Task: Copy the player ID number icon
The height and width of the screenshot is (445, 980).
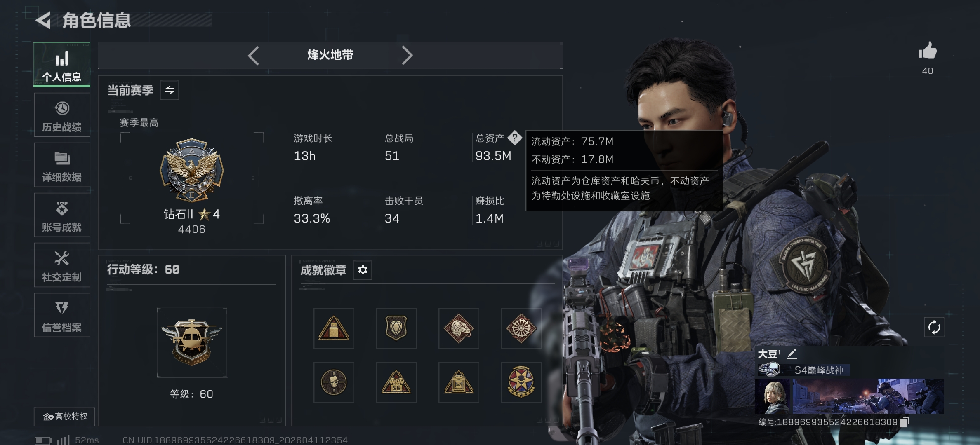Action: pyautogui.click(x=905, y=422)
